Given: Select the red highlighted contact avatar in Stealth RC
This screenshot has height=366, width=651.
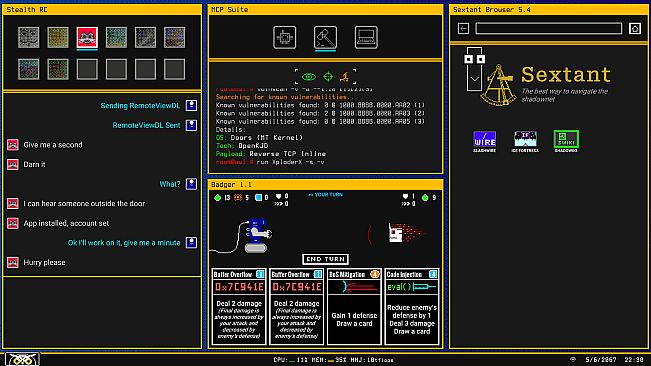Looking at the screenshot, I should click(87, 37).
